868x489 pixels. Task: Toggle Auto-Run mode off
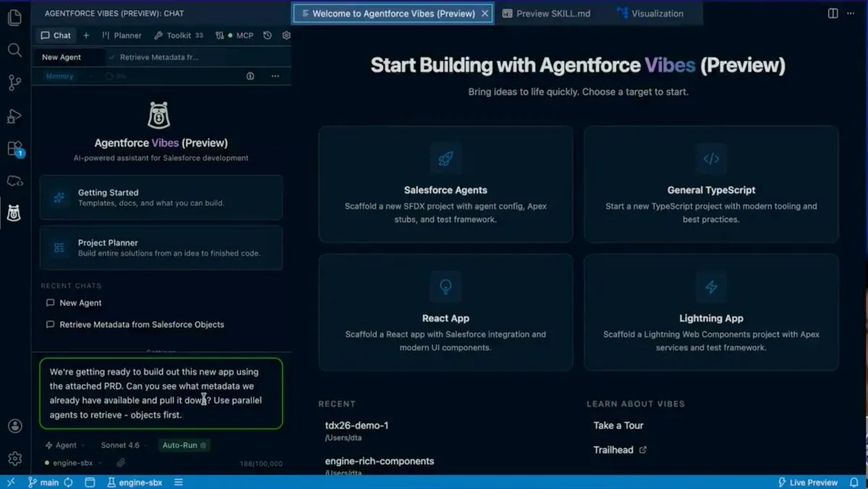coord(183,445)
